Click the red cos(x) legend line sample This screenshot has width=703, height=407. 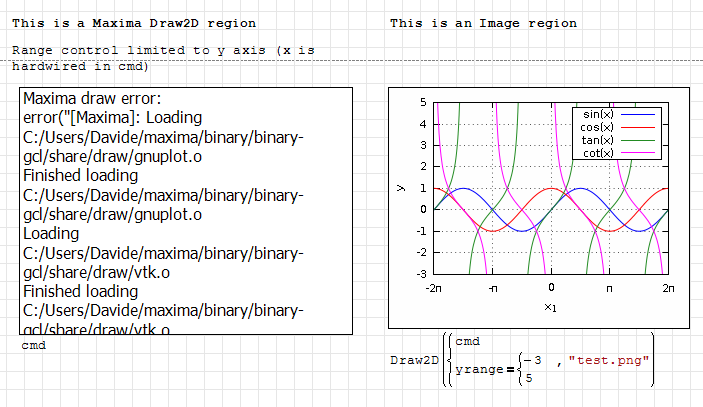pyautogui.click(x=638, y=128)
